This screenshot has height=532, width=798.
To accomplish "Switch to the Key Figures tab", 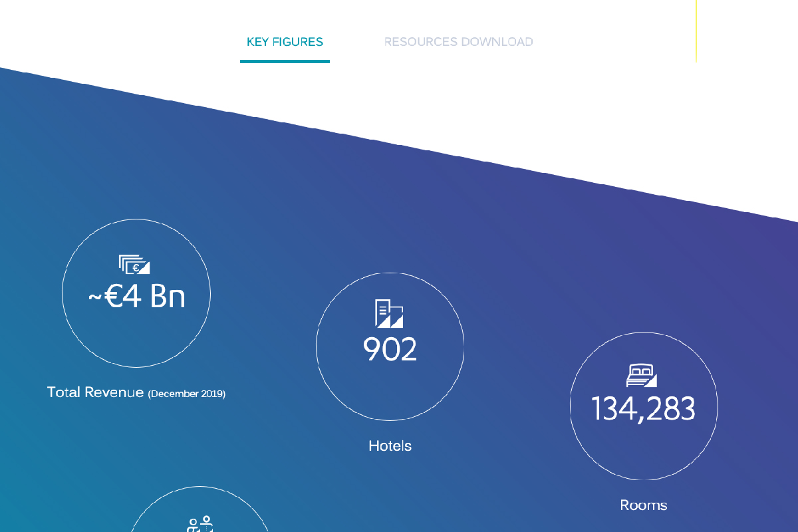I will coord(285,42).
